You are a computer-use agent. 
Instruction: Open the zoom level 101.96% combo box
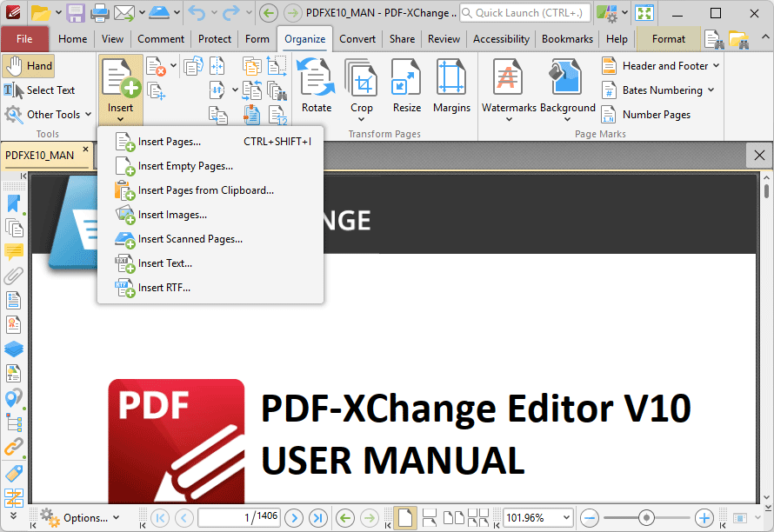(x=538, y=518)
